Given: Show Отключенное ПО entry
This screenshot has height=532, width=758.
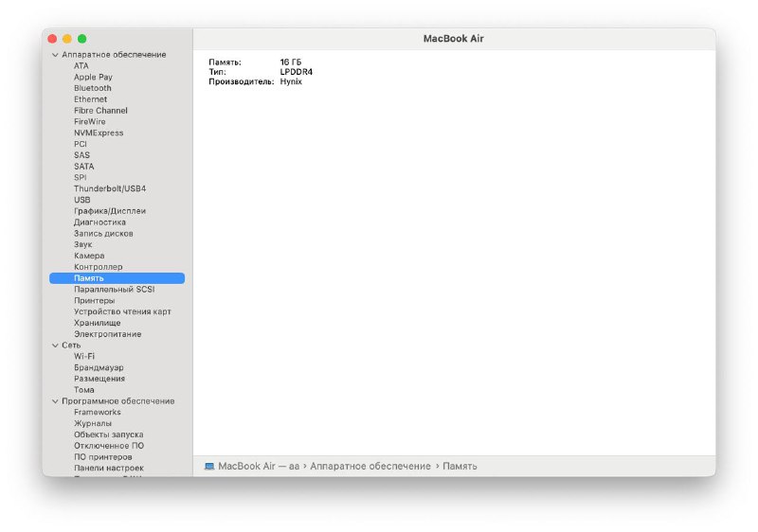Looking at the screenshot, I should [x=109, y=446].
